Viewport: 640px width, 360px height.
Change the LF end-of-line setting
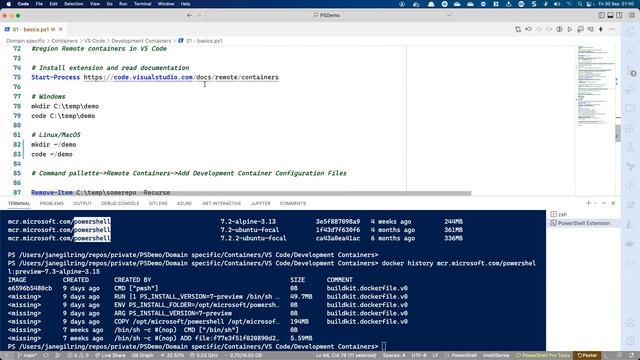436,356
